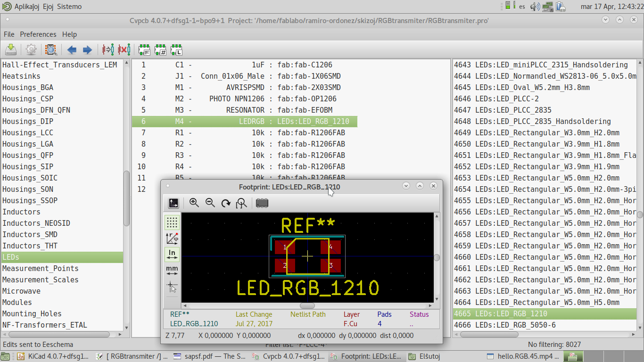The height and width of the screenshot is (362, 644).
Task: Open the Preferences menu
Action: [x=38, y=34]
